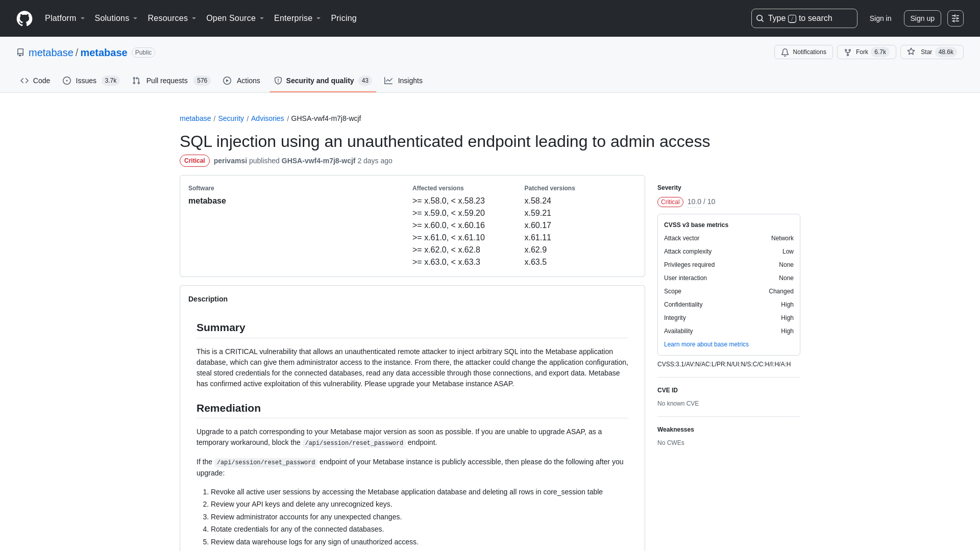Click the Pull requests icon
980x551 pixels.
point(136,81)
